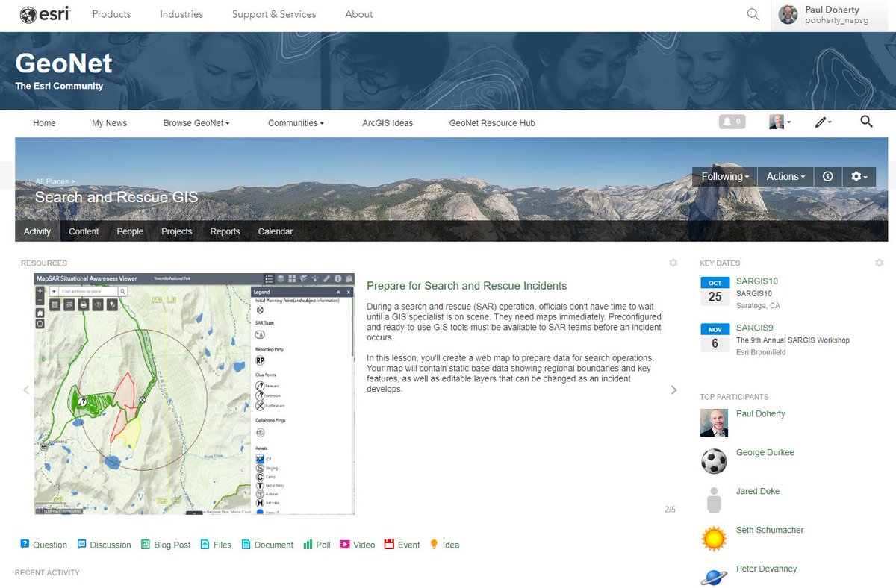Click Seth Schumacher's sun avatar
896x588 pixels.
pos(714,539)
